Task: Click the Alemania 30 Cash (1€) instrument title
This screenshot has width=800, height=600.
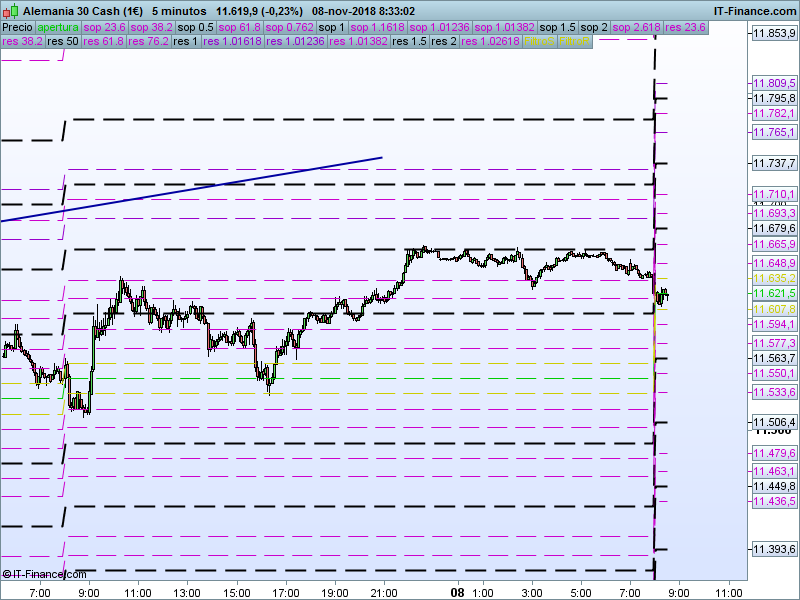Action: [x=83, y=11]
